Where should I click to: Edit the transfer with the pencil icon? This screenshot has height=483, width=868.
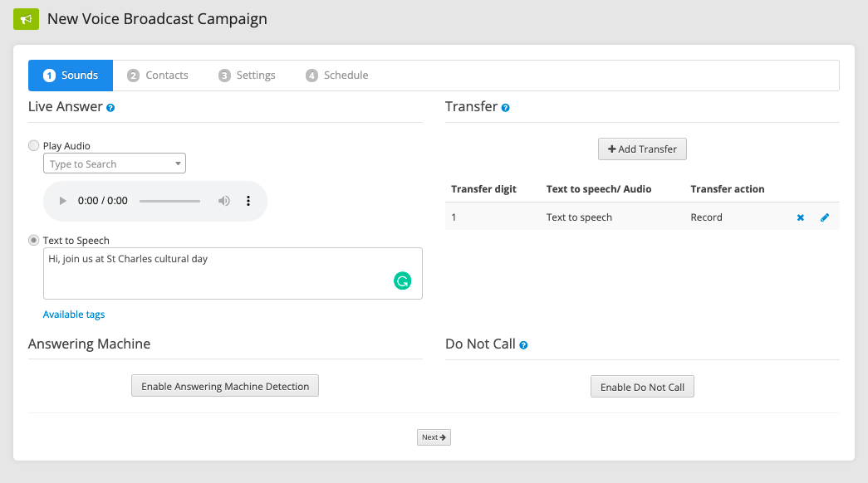pyautogui.click(x=824, y=217)
